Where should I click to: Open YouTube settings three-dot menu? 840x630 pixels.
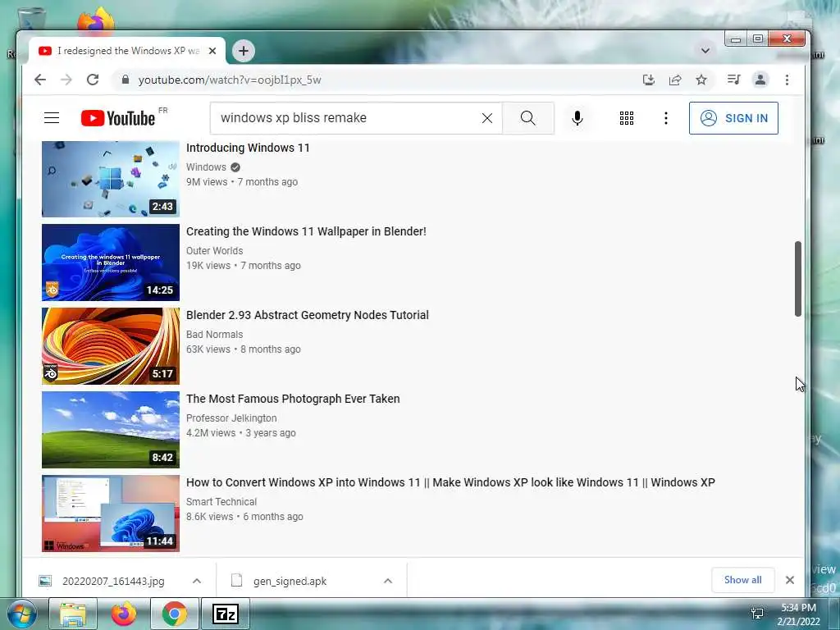coord(666,118)
